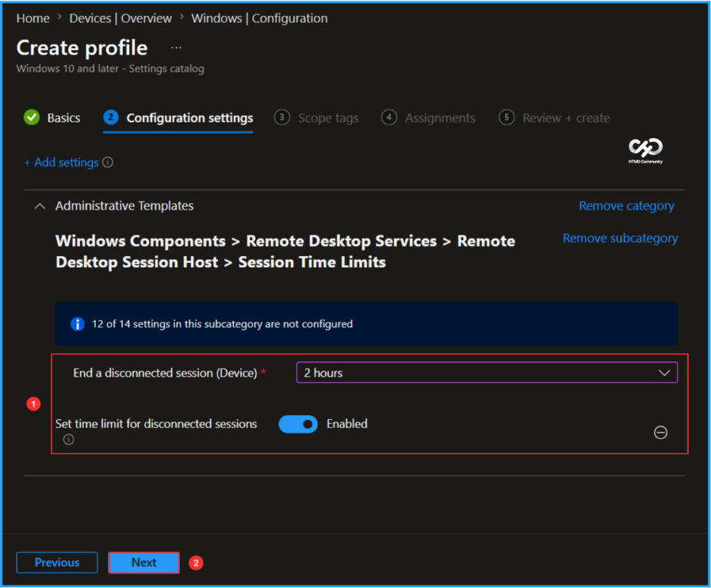This screenshot has height=588, width=711.
Task: Click the info icon next to Add settings
Action: click(x=108, y=162)
